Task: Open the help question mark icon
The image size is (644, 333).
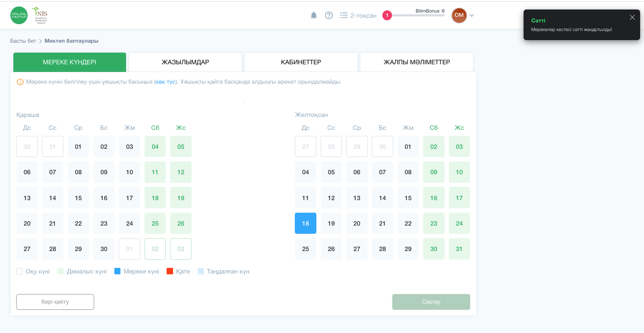Action: (329, 16)
